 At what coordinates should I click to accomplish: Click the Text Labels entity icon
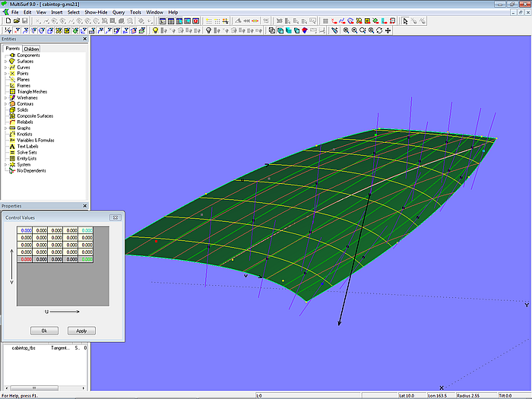(12, 146)
